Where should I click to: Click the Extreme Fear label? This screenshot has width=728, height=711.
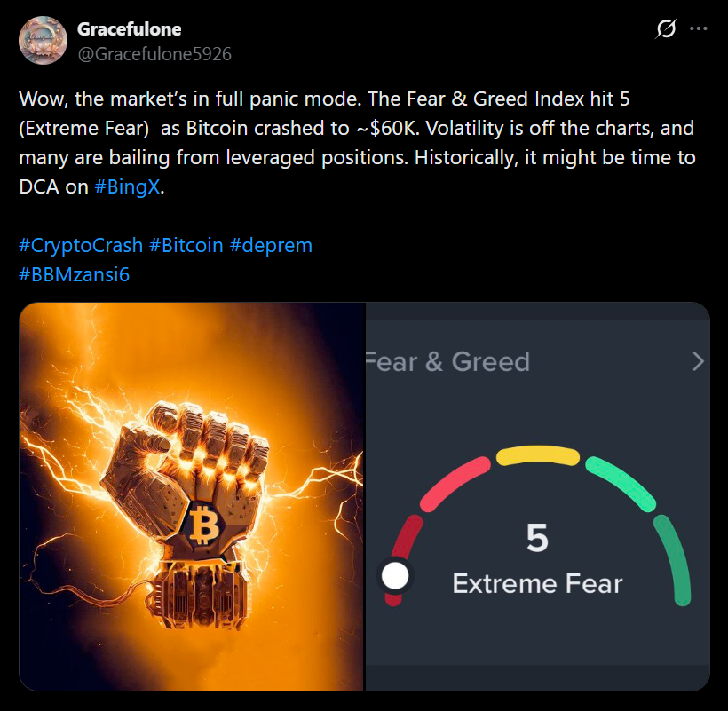tap(537, 583)
